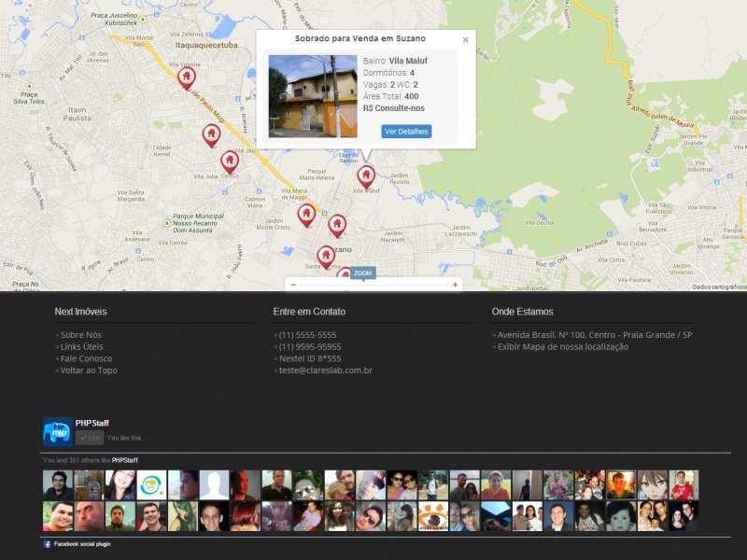Grab the ZOOM slider handle
The height and width of the screenshot is (560, 747).
click(363, 273)
